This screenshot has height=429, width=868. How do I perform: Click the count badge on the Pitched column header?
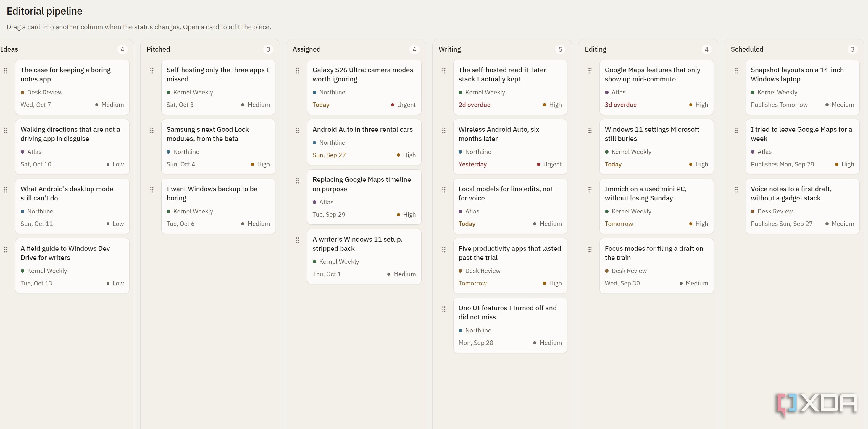click(268, 49)
